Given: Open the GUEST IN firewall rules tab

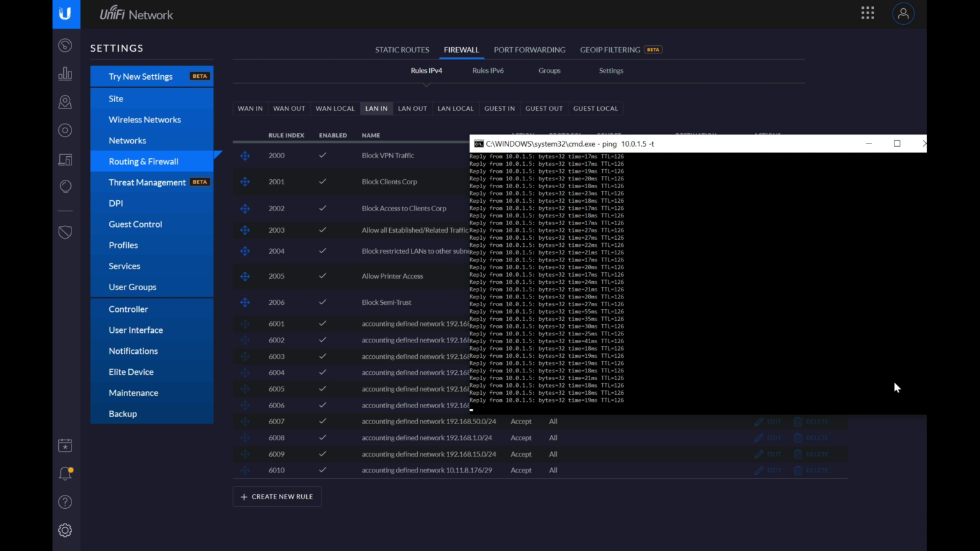Looking at the screenshot, I should [x=500, y=108].
